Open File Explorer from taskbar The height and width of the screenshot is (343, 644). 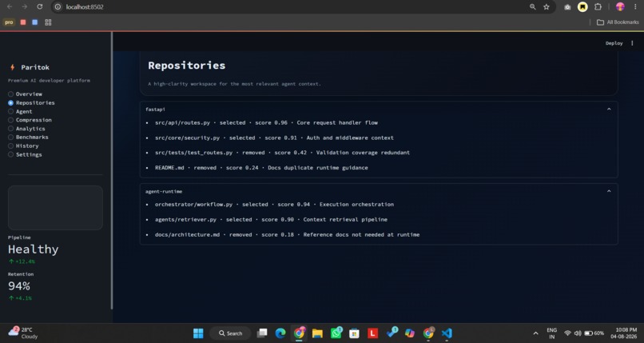tap(317, 333)
